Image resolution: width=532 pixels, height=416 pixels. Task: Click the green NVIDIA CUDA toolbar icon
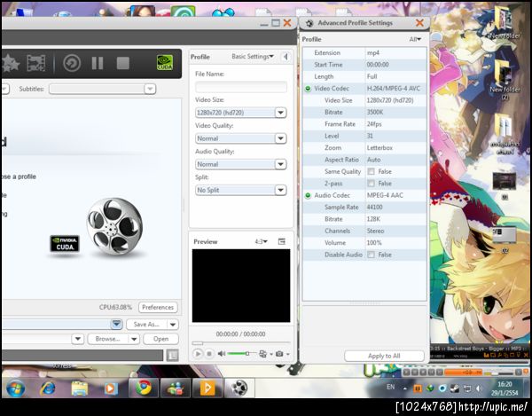(x=165, y=63)
